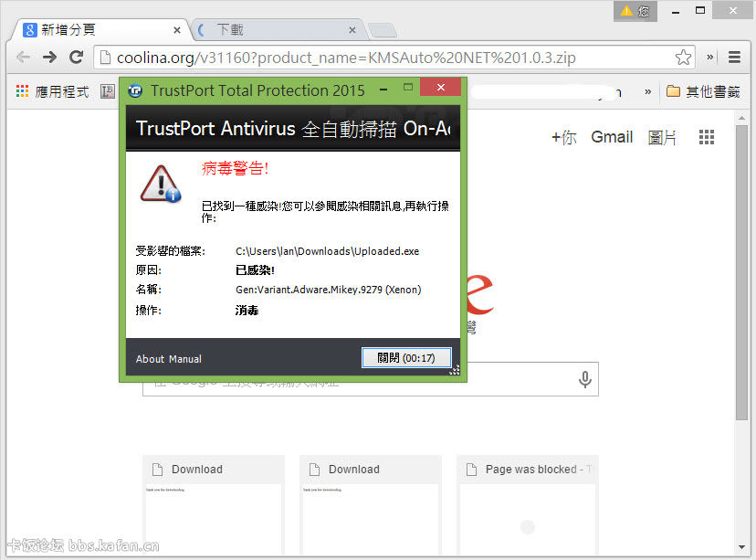Start voice search with the microphone icon

click(585, 379)
